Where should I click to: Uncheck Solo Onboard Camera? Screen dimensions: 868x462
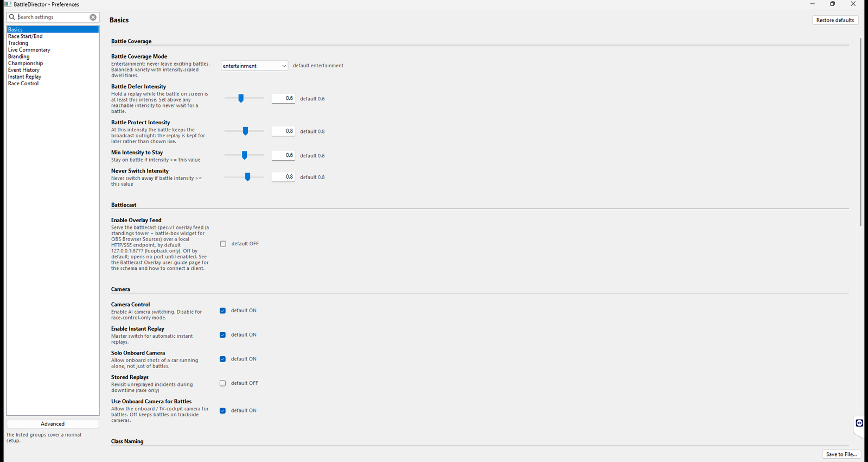click(x=222, y=359)
